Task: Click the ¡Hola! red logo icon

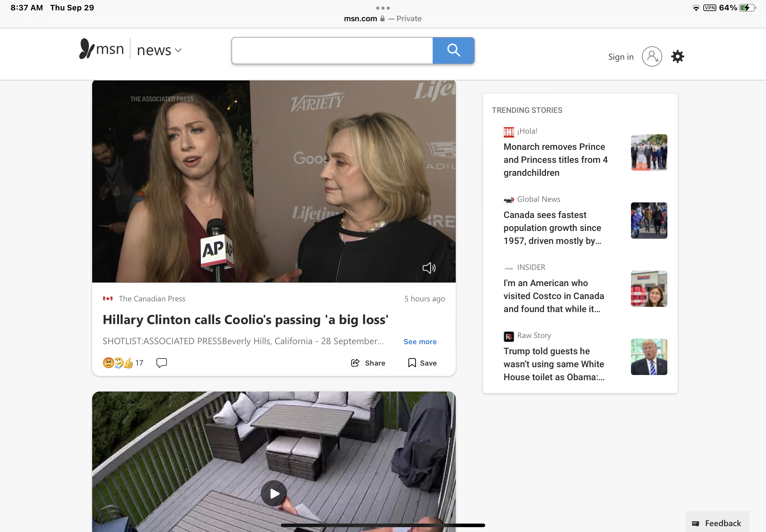Action: (x=509, y=132)
